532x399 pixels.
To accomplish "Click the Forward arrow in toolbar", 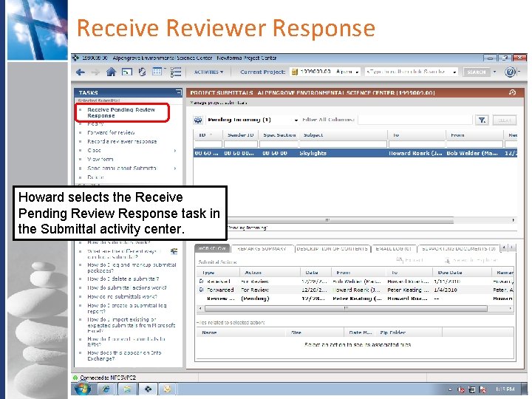I will coord(95,72).
